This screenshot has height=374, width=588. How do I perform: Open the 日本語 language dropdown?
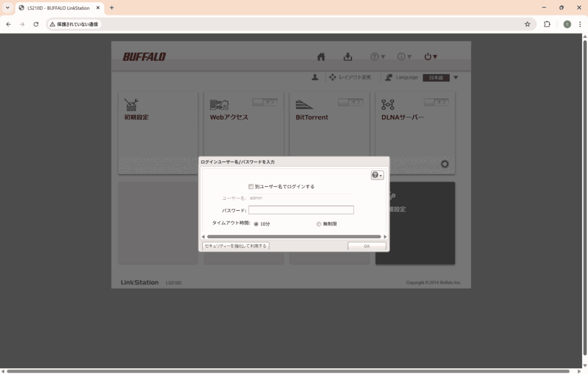(436, 78)
